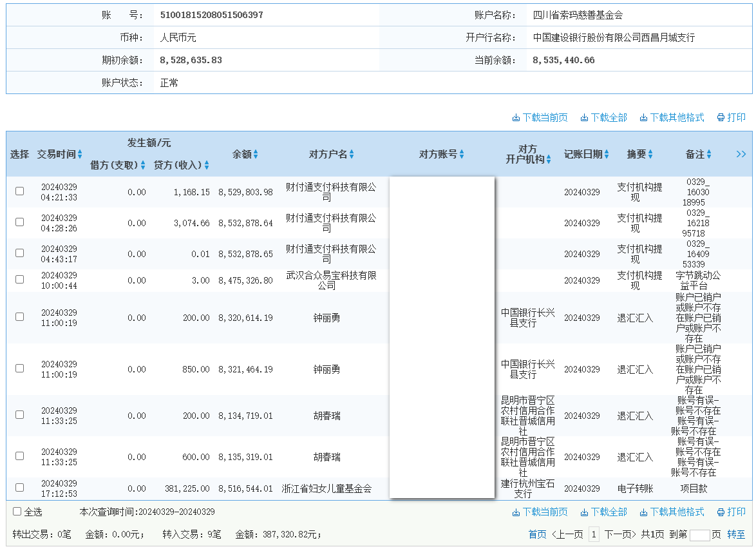
Task: Expand more columns with double chevron
Action: tap(741, 155)
